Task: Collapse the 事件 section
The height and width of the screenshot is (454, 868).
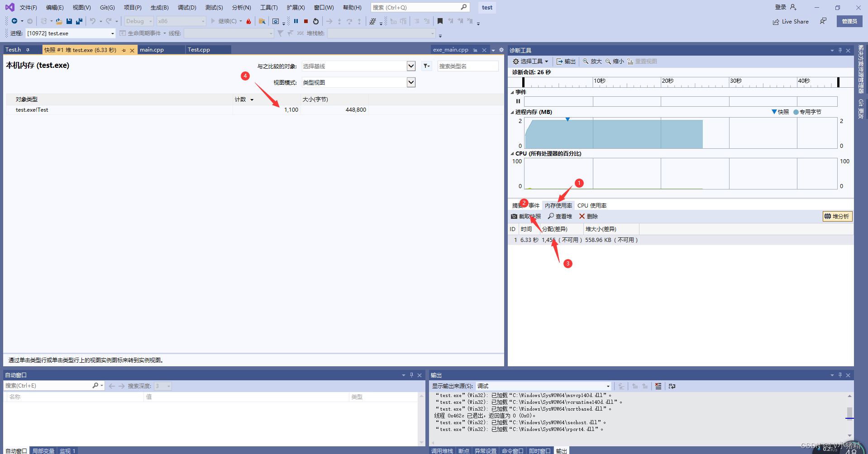Action: 512,92
